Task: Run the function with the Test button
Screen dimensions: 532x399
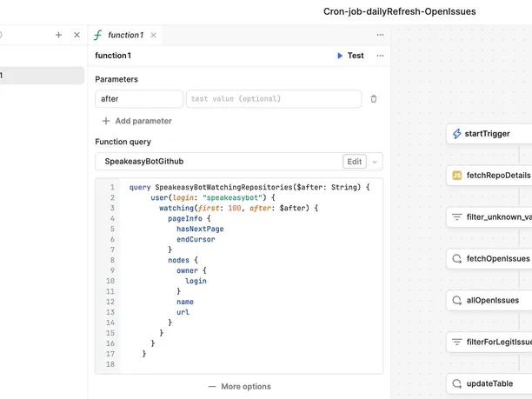Action: 350,56
